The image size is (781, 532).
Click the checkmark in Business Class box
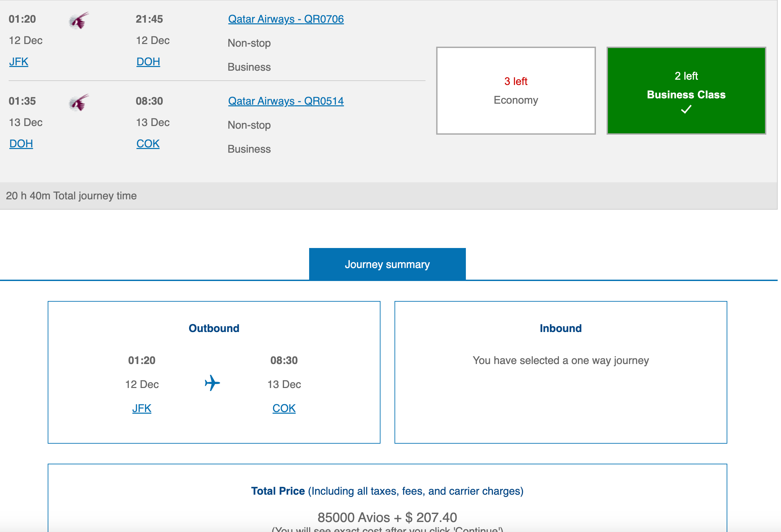click(686, 109)
